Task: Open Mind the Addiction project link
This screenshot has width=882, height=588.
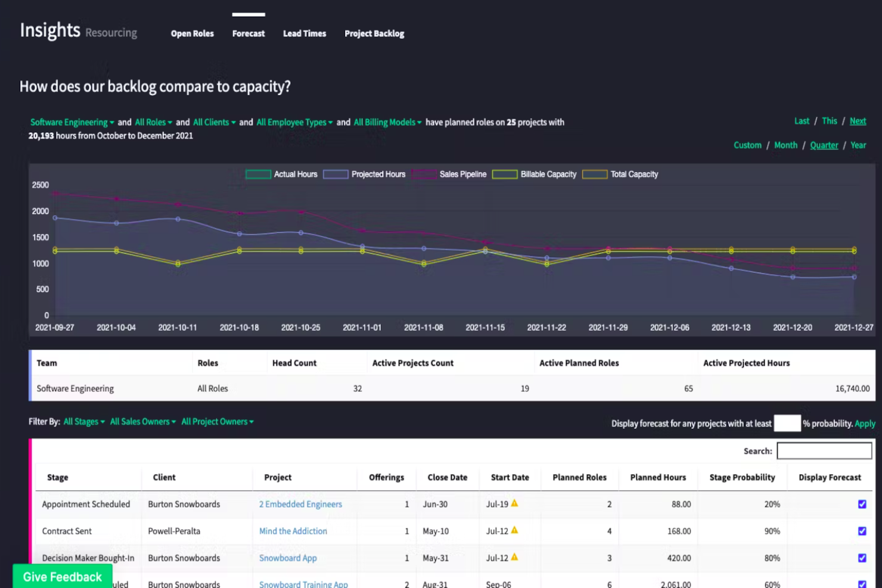Action: (293, 531)
